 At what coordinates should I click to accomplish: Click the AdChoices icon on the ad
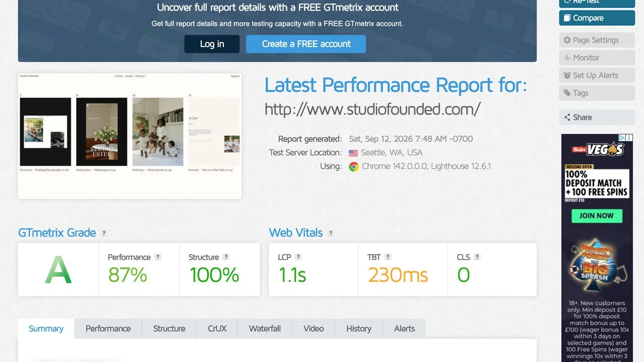(622, 138)
